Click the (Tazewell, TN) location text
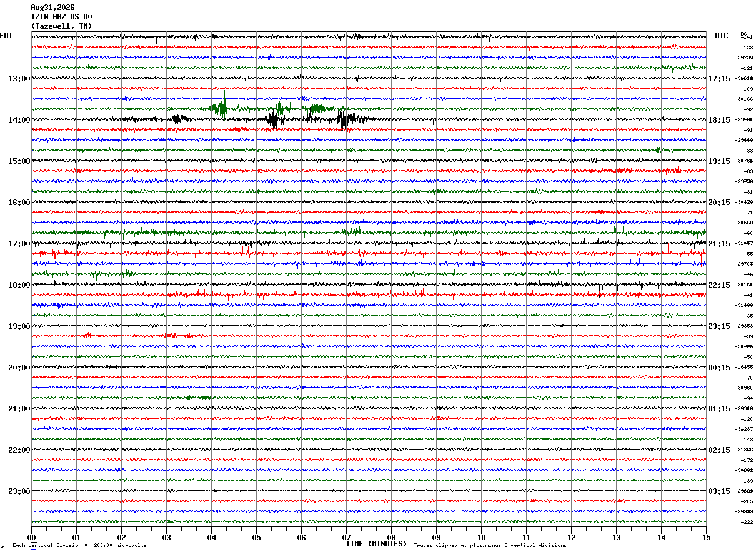756x554 pixels. pos(61,26)
